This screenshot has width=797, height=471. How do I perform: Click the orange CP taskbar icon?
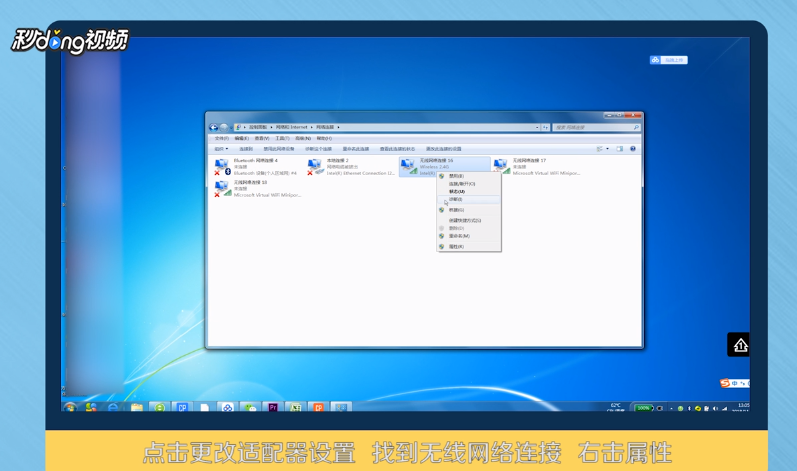pyautogui.click(x=318, y=407)
